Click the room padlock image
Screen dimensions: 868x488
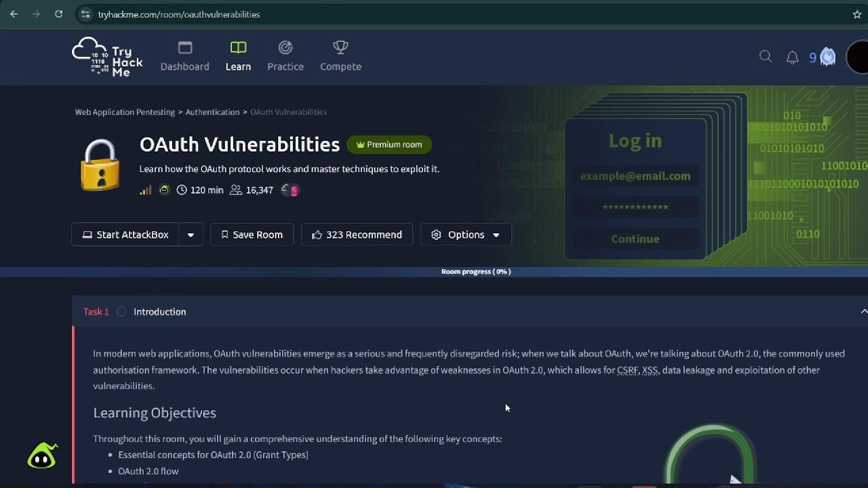coord(100,165)
